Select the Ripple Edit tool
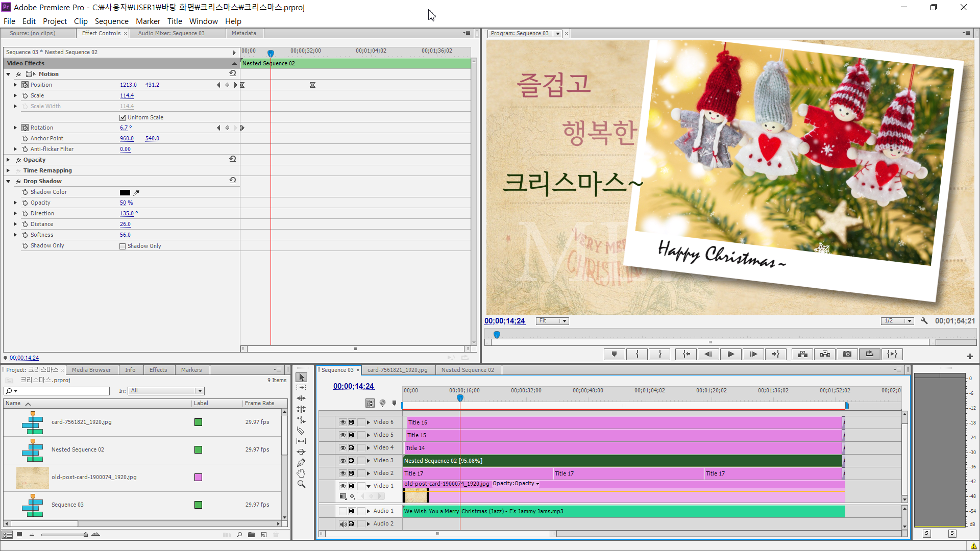 tap(301, 398)
